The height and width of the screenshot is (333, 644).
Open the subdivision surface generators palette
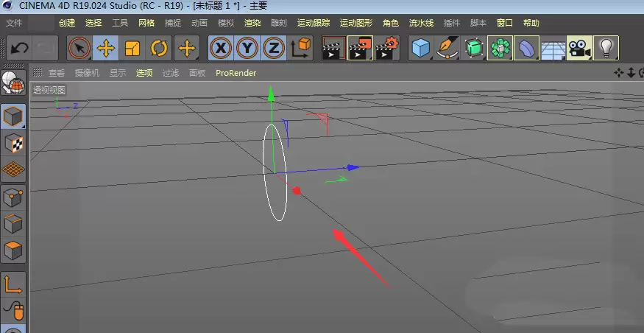tap(473, 49)
